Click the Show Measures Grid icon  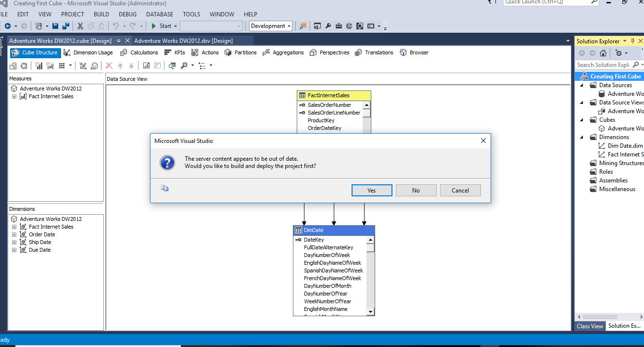[62, 65]
